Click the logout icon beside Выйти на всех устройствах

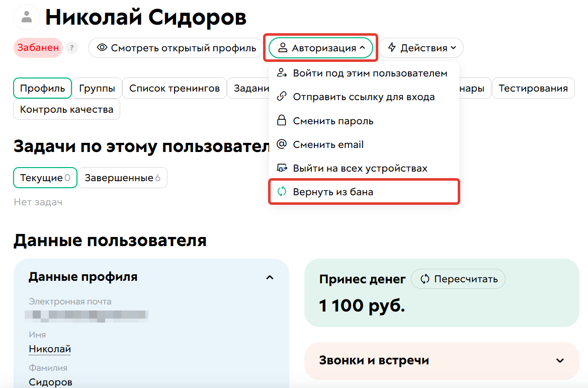tap(281, 169)
